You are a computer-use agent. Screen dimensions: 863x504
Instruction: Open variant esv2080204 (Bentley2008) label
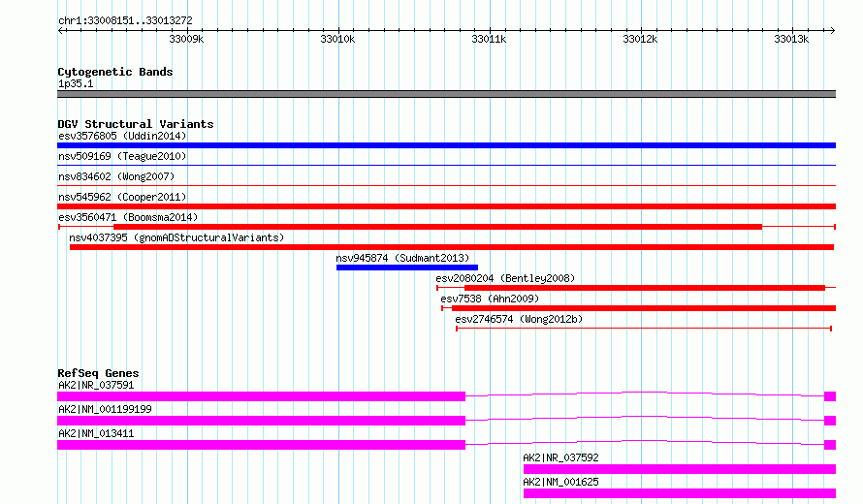505,278
